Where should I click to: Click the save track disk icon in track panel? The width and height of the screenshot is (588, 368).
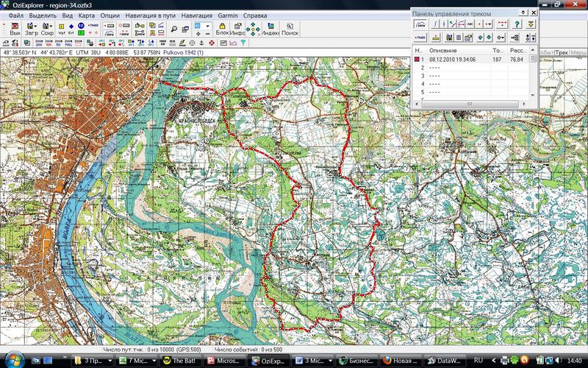pos(449,38)
